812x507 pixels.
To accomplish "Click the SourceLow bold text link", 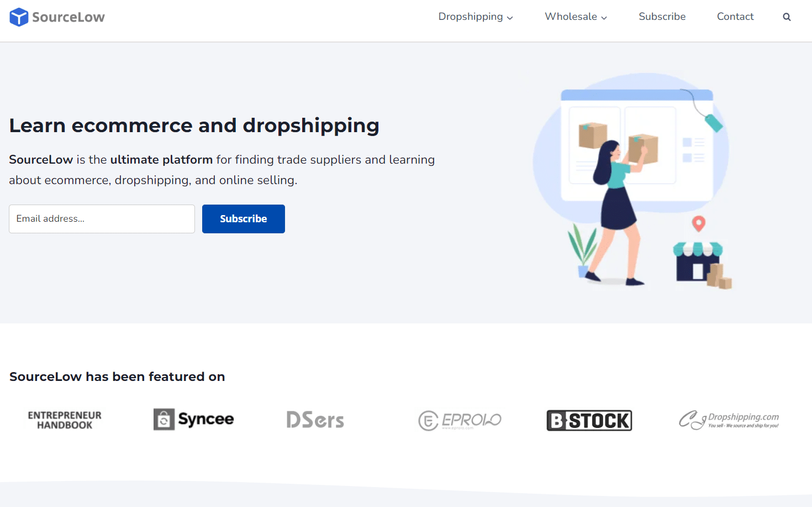I will [x=40, y=160].
